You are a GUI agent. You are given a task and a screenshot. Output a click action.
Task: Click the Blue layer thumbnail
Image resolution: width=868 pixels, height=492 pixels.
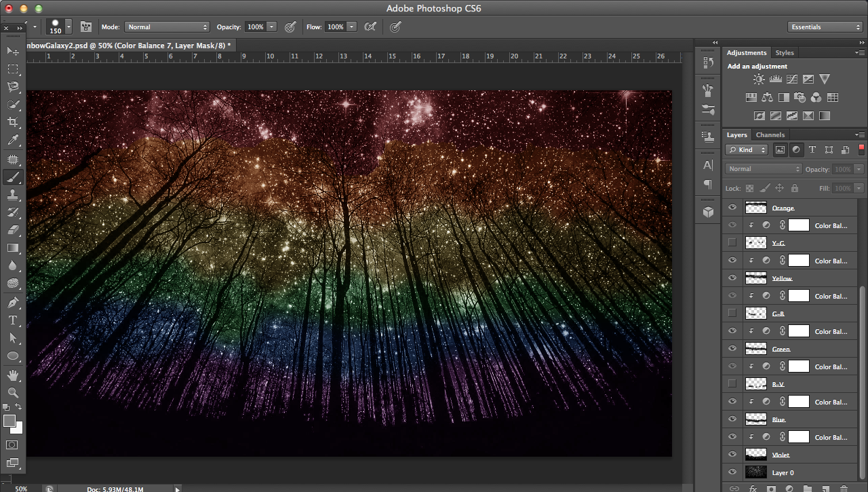click(755, 419)
